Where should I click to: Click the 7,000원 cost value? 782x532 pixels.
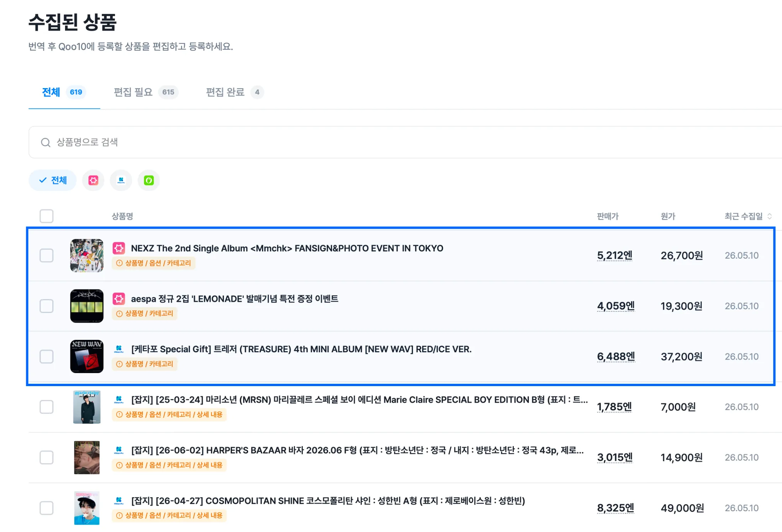pyautogui.click(x=678, y=407)
